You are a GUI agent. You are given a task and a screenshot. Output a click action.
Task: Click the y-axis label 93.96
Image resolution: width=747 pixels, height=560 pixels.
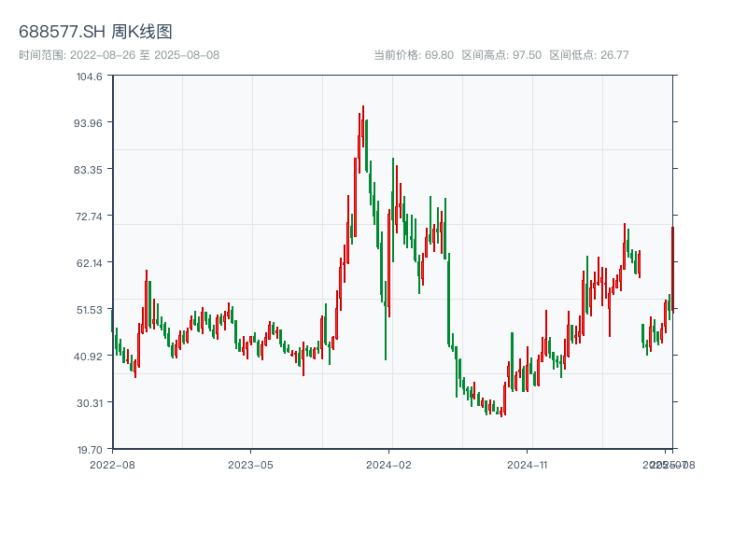point(88,123)
